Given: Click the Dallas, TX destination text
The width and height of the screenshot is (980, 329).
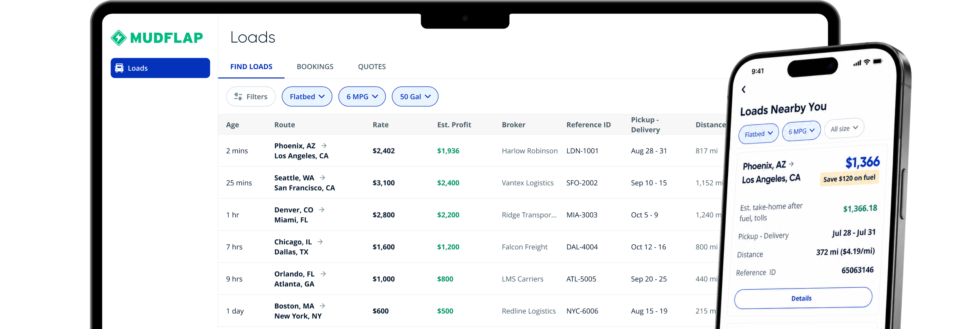Looking at the screenshot, I should pos(291,252).
